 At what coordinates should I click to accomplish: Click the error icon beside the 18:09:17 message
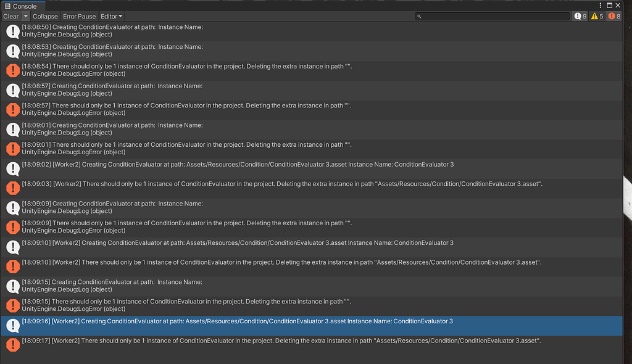coord(12,344)
